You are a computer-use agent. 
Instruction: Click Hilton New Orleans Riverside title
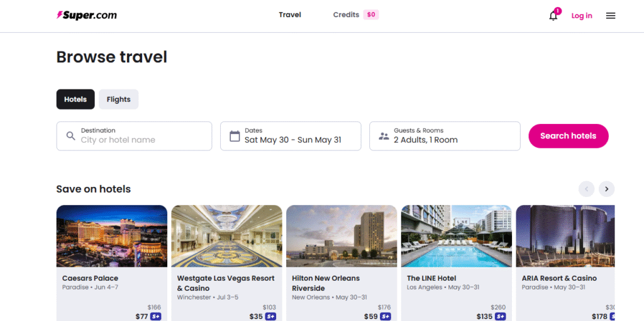(326, 283)
